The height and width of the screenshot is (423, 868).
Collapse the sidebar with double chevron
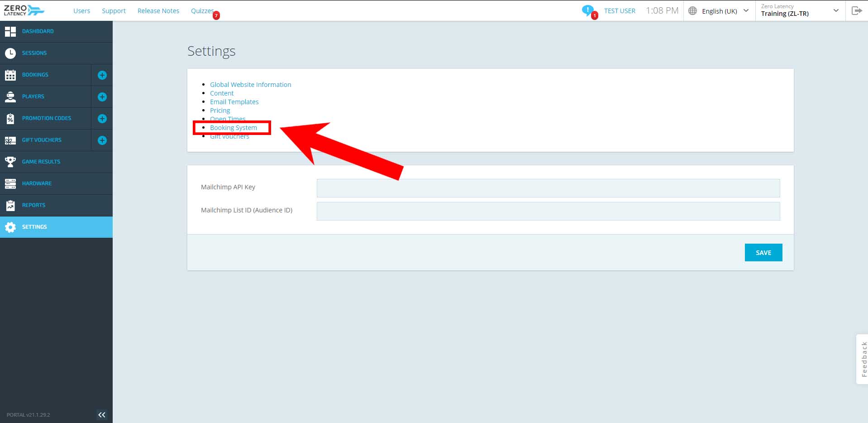[x=102, y=414]
